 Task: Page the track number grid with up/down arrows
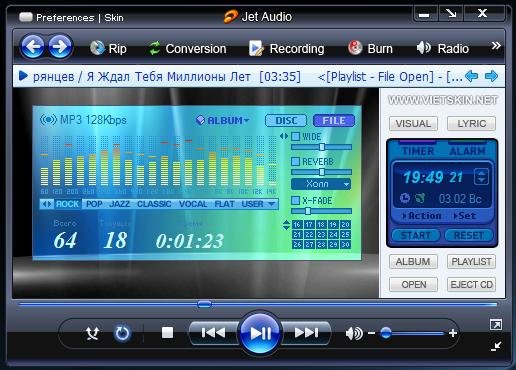(x=286, y=225)
